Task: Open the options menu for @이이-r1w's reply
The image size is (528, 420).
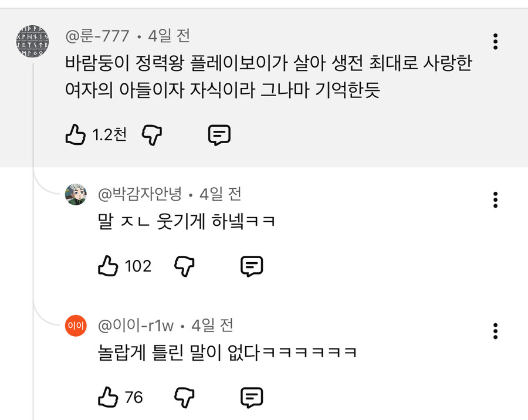Action: 496,331
